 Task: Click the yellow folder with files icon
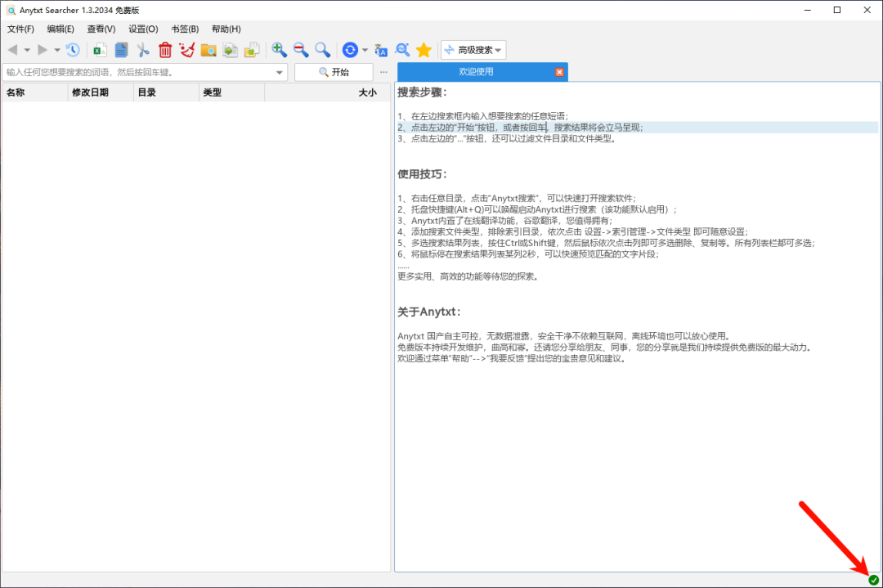pyautogui.click(x=252, y=50)
